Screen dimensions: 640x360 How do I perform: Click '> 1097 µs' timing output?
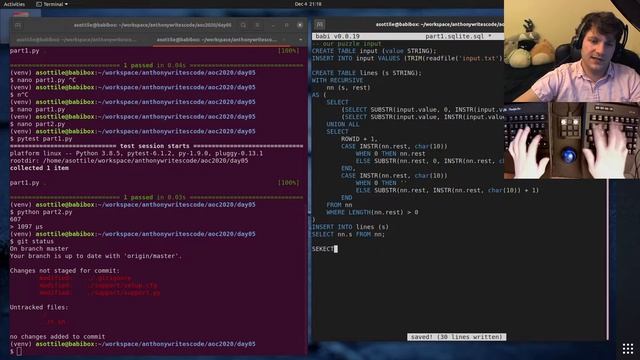click(26, 227)
